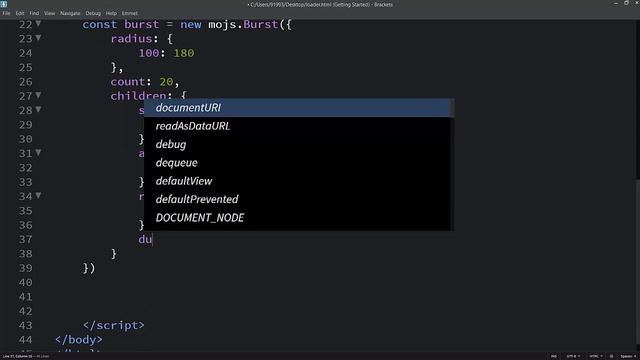Click the 'count' property on line 26
Image resolution: width=640 pixels, height=360 pixels.
coord(128,82)
